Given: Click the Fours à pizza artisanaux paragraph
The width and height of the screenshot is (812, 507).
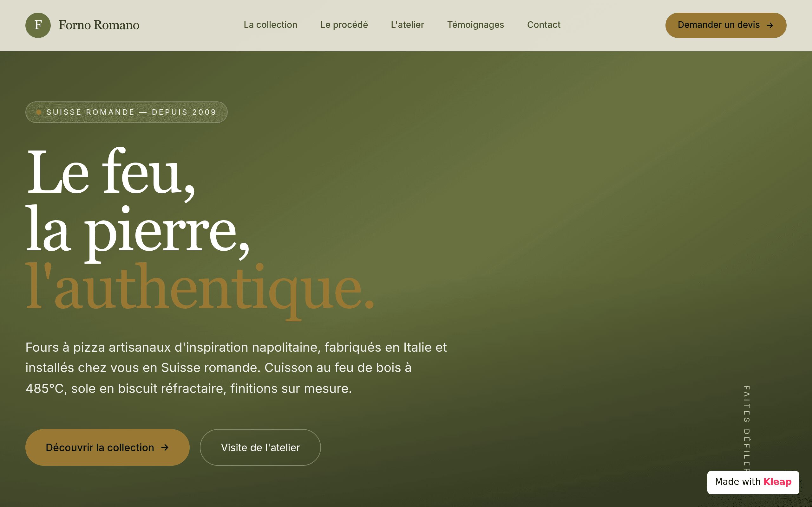Looking at the screenshot, I should [x=236, y=368].
